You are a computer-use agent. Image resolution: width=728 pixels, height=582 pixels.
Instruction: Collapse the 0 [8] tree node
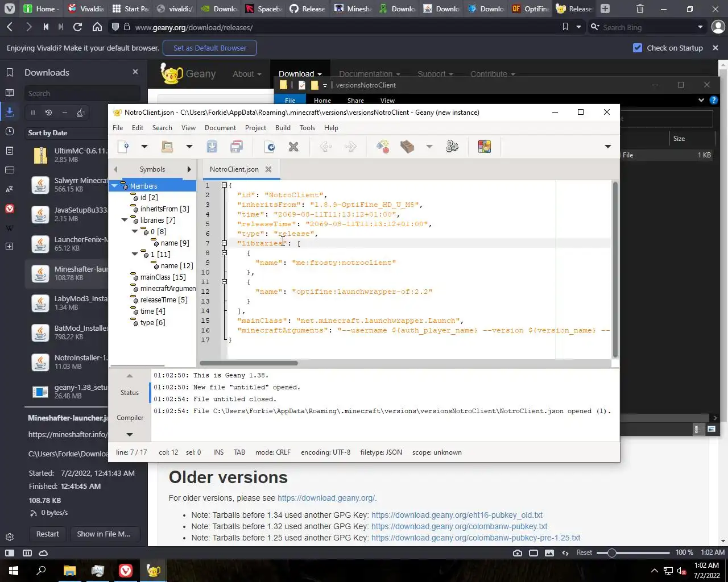tap(135, 231)
